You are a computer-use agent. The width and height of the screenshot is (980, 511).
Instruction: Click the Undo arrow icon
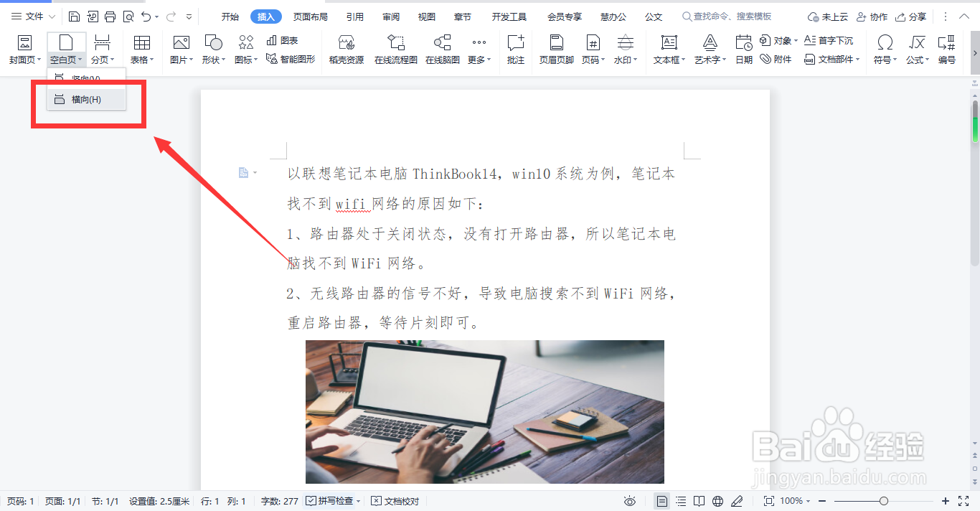146,17
